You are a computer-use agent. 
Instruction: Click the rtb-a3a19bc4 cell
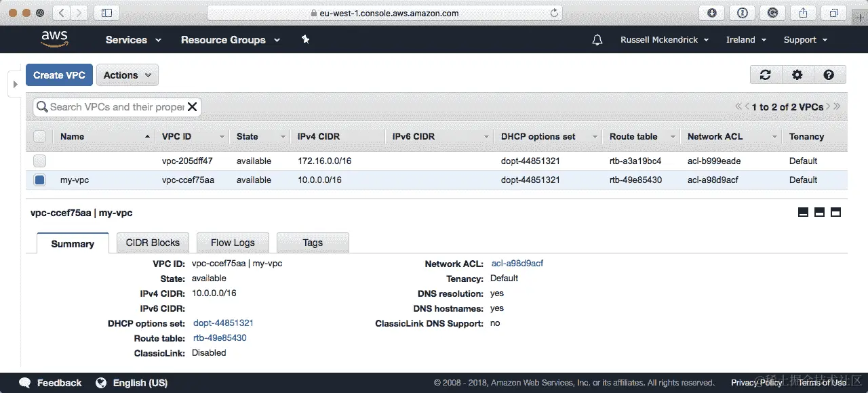click(x=635, y=161)
